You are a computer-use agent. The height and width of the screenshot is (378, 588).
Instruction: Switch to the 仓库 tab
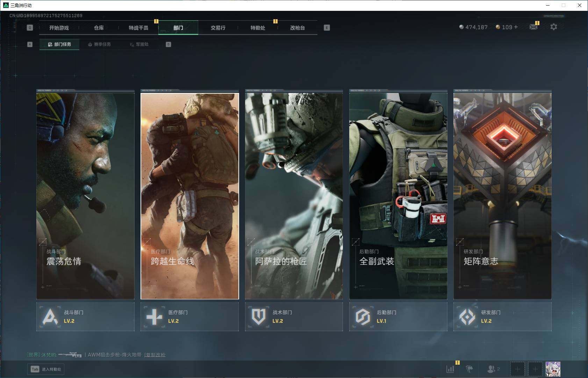coord(99,28)
